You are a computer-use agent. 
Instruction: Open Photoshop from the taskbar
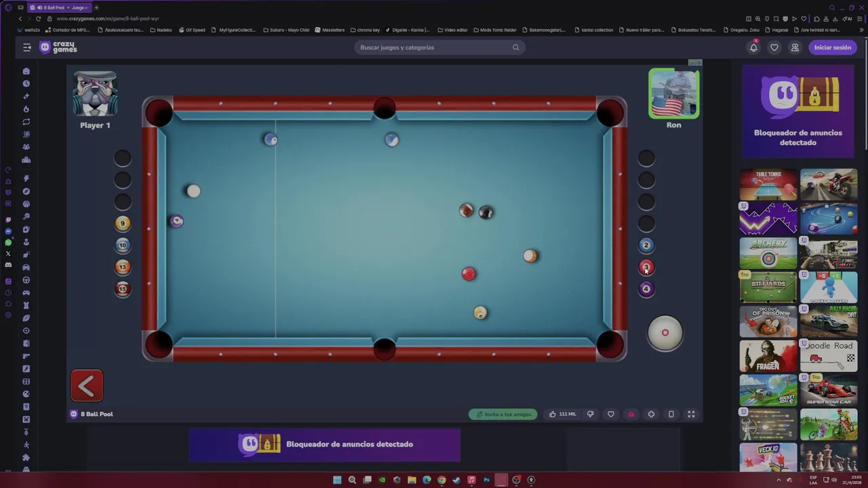tap(486, 480)
